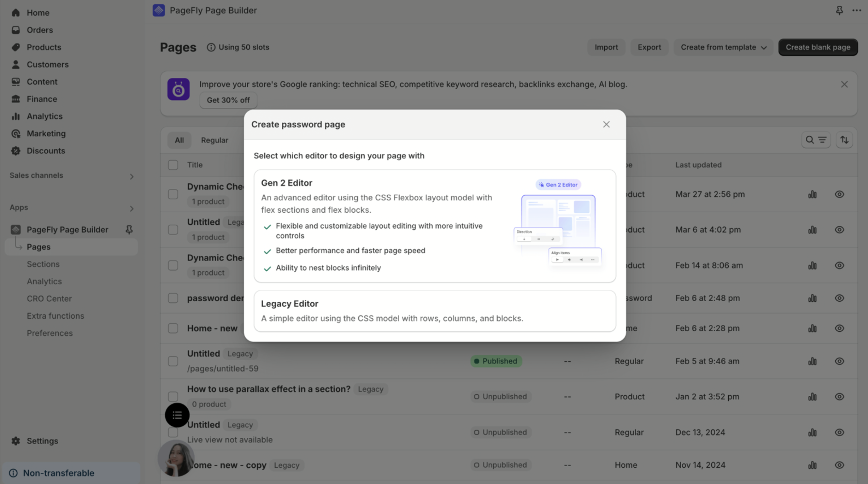The image size is (868, 484).
Task: Check the box for the Feb 14 Dynamic page
Action: [173, 266]
